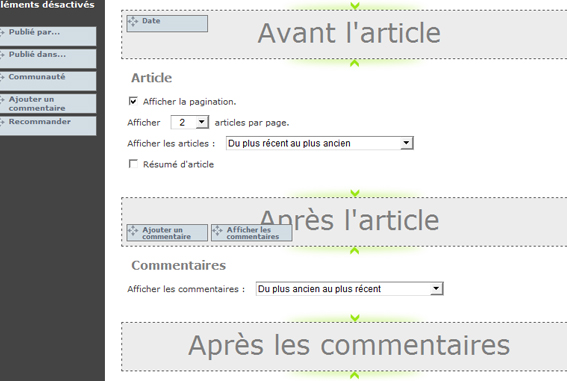Click the green down arrow above Après l'article zone
Image resolution: width=567 pixels, height=381 pixels.
(355, 193)
